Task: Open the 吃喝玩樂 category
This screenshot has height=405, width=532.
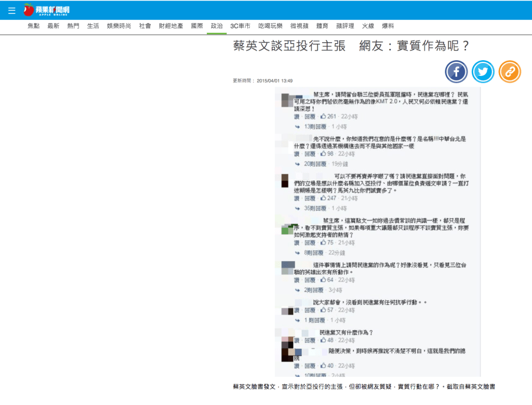Action: [270, 26]
